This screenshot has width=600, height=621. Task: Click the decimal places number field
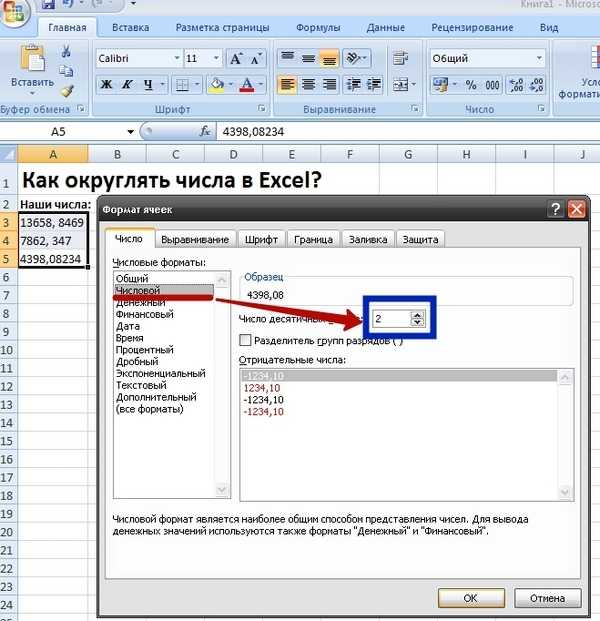pyautogui.click(x=391, y=318)
